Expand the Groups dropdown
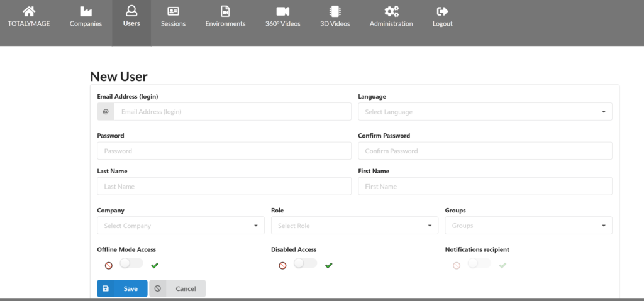644x301 pixels. [528, 226]
